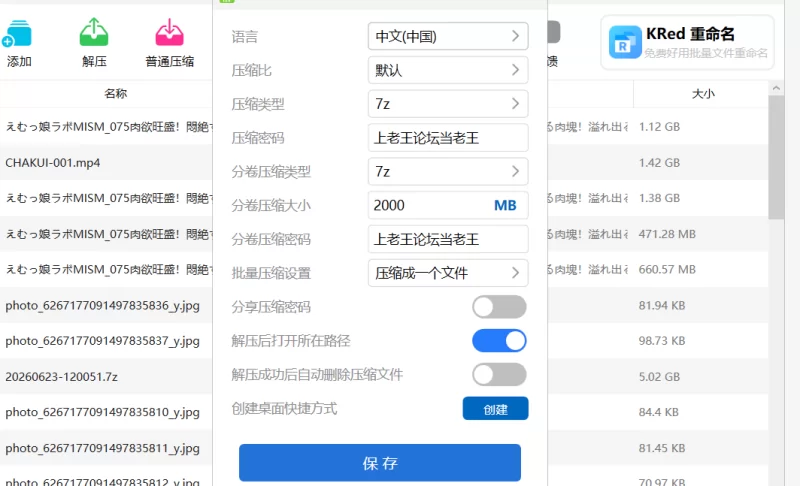The width and height of the screenshot is (800, 486).
Task: Click the scrollbar up arrow
Action: tap(776, 88)
